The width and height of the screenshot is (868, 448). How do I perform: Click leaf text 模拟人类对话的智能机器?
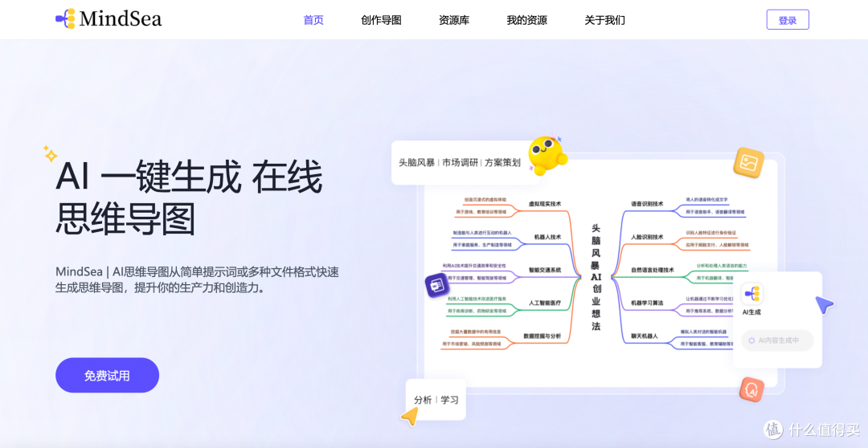coord(703,332)
